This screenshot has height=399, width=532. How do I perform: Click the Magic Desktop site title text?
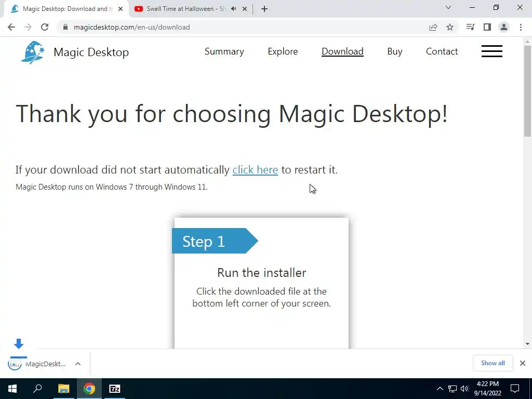pos(91,52)
